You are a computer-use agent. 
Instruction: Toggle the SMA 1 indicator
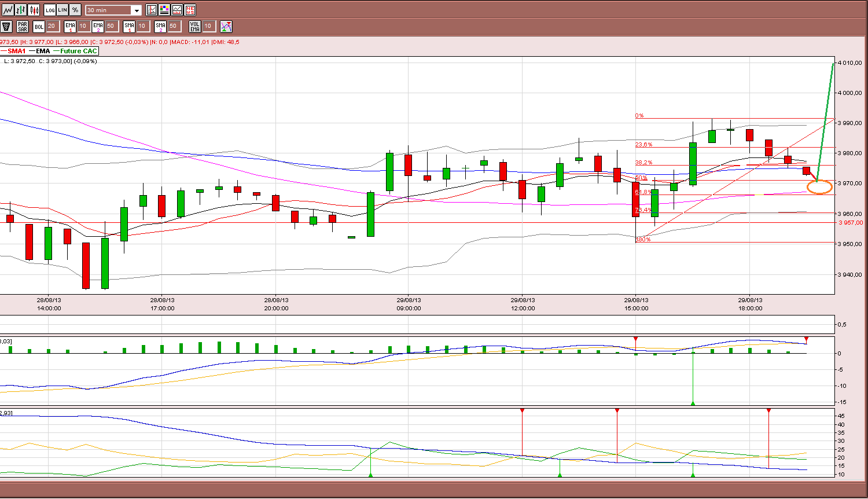[x=129, y=26]
